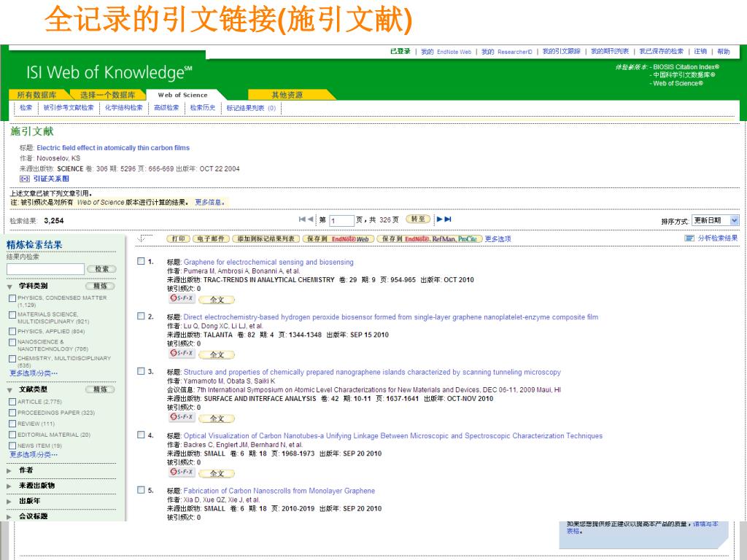Screen dimensions: 747x560
Task: Enable the PHYSICS, CONDENSED MATTER filter
Action: click(12, 298)
